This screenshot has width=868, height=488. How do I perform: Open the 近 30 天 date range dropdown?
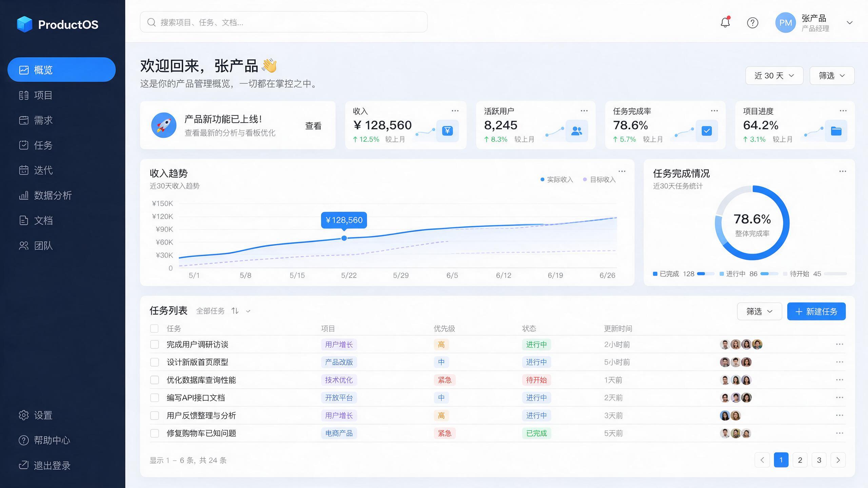(774, 76)
